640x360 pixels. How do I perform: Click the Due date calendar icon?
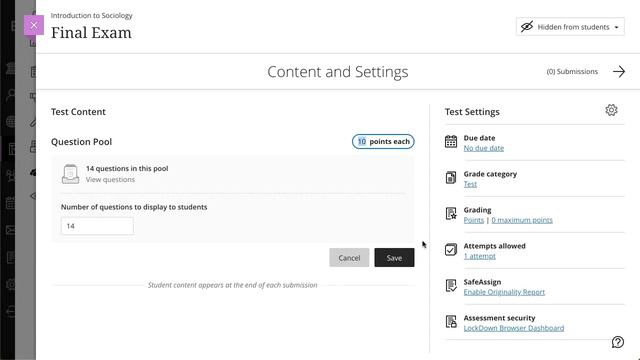click(451, 142)
